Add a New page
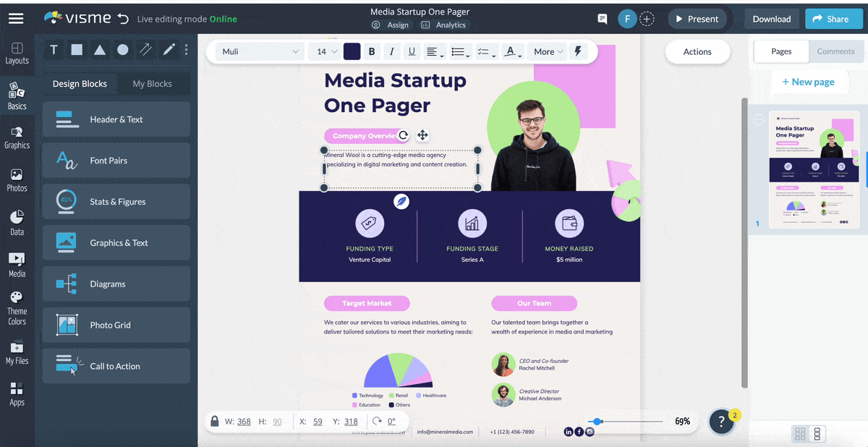Screen dimensions: 868x447 click(x=808, y=82)
